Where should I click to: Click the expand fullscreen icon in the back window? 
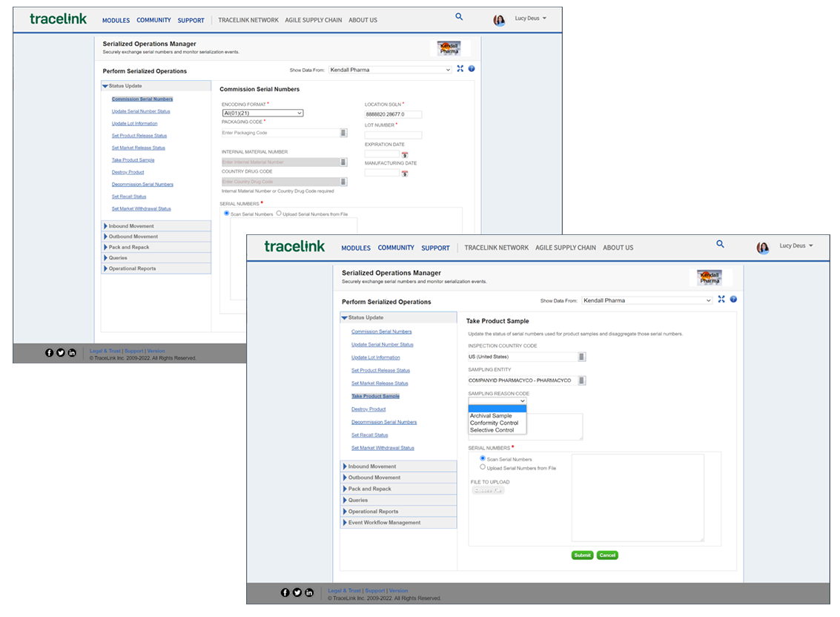(460, 69)
